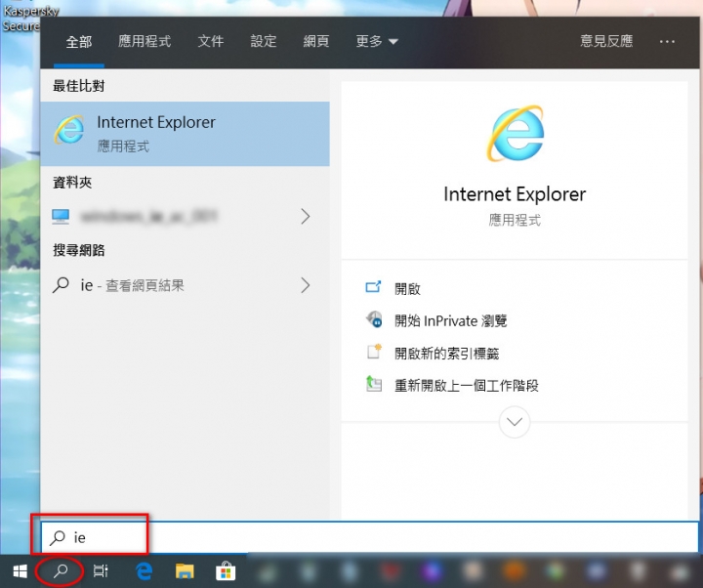Viewport: 703px width, 588px height.
Task: Expand more actions with the circular chevron
Action: coord(515,422)
